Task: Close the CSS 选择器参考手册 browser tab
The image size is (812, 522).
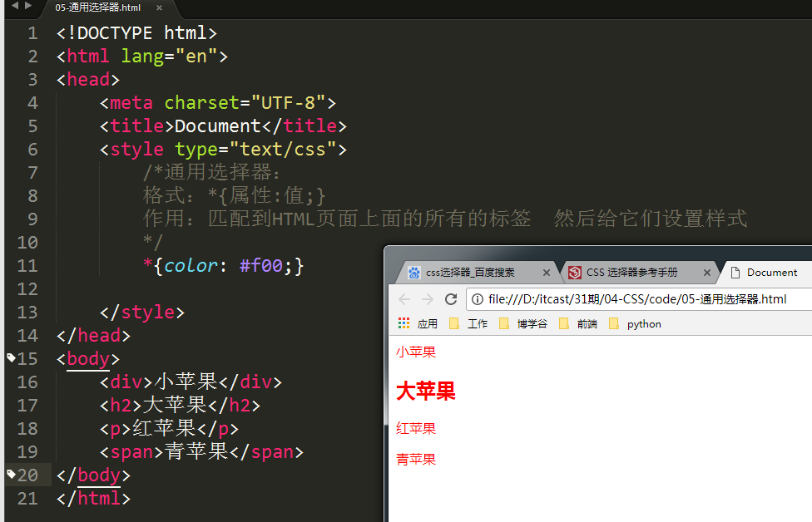Action: pos(707,273)
